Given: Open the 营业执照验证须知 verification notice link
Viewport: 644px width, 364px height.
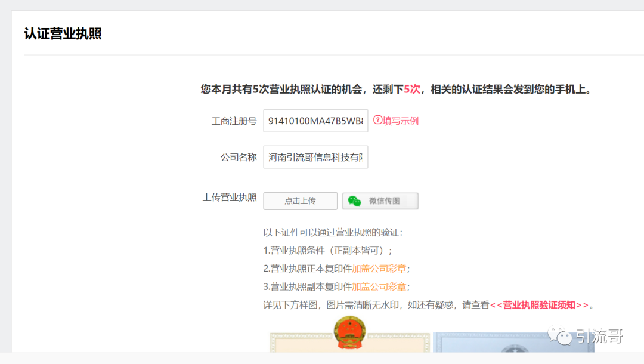Looking at the screenshot, I should (x=539, y=305).
